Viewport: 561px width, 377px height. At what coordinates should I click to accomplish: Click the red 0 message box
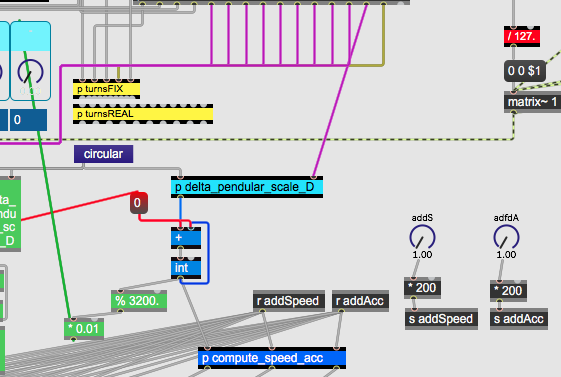[139, 203]
